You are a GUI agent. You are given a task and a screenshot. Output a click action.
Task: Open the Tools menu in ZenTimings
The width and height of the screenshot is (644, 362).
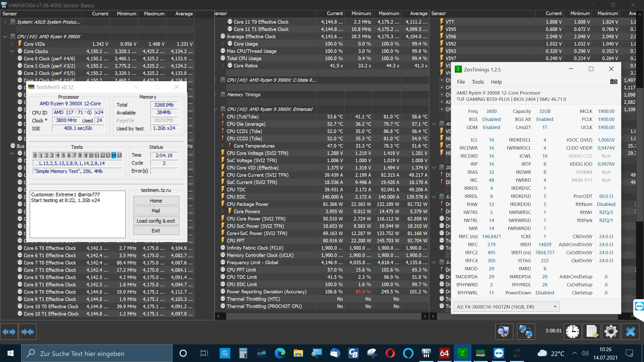coord(478,82)
